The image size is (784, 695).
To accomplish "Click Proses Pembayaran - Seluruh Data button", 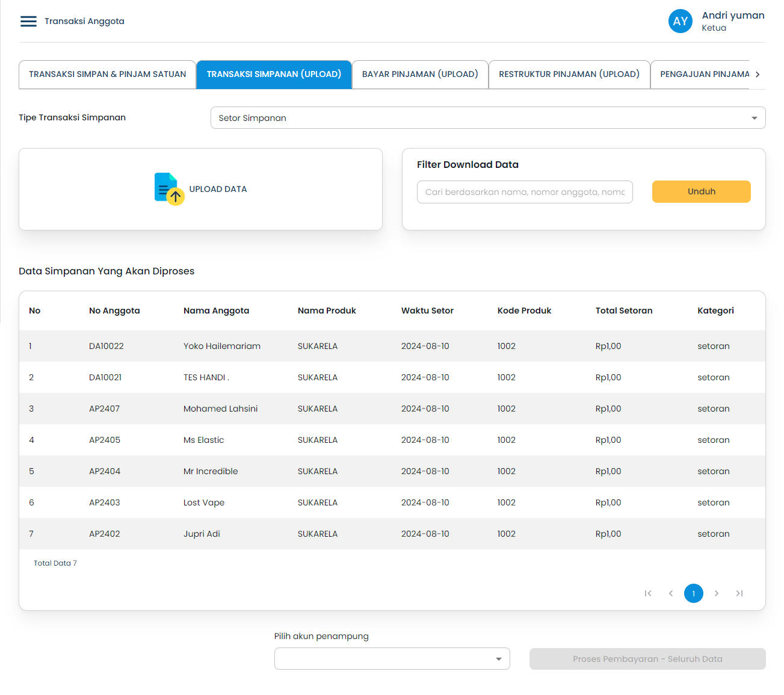I will click(x=647, y=659).
